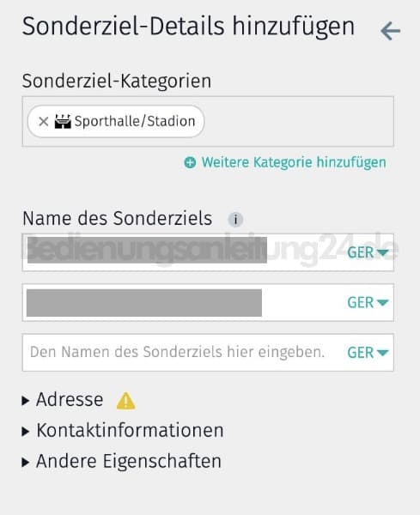Click the stadium icon in category chip
Viewport: 420px width, 515px height.
[x=63, y=121]
